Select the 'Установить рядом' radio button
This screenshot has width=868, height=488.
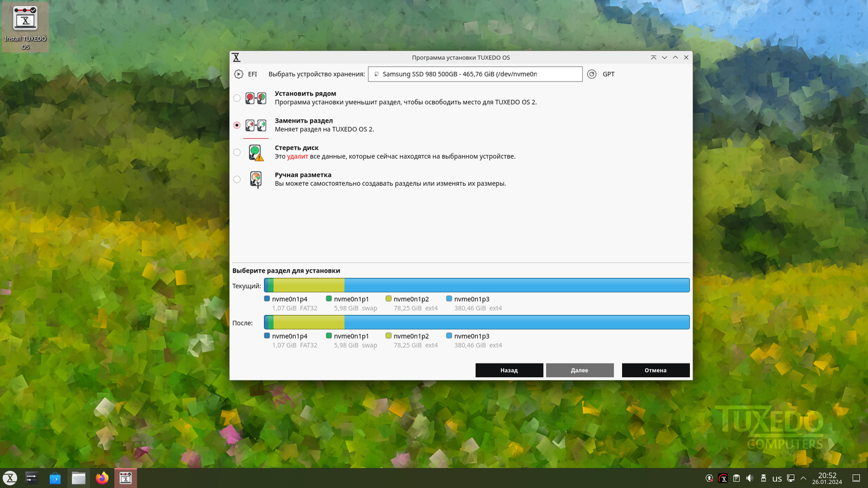pos(237,98)
